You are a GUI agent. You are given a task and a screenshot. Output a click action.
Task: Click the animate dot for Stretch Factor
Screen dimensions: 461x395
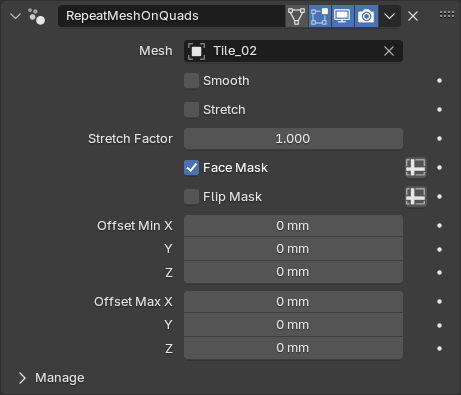pos(439,139)
